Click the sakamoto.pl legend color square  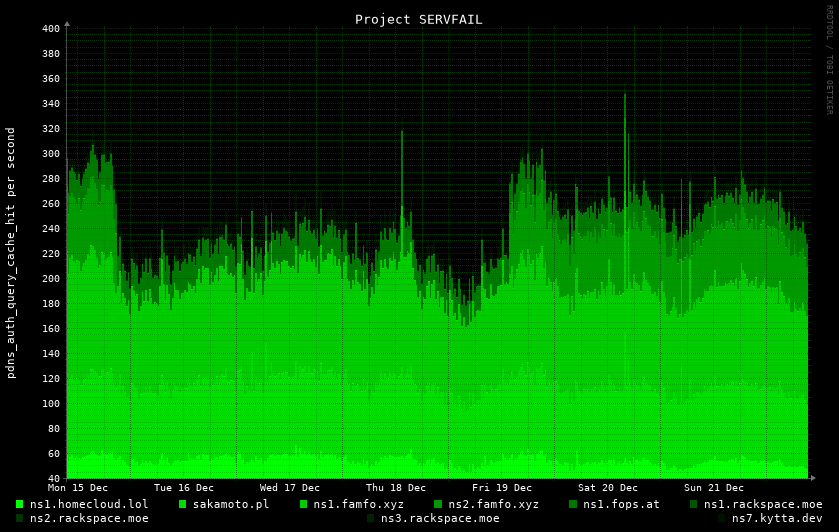click(183, 504)
